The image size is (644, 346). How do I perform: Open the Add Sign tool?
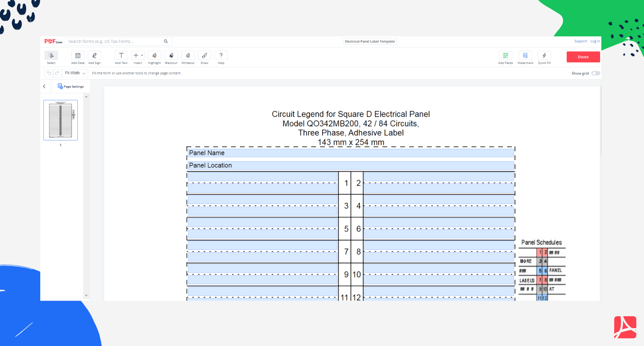pos(95,56)
